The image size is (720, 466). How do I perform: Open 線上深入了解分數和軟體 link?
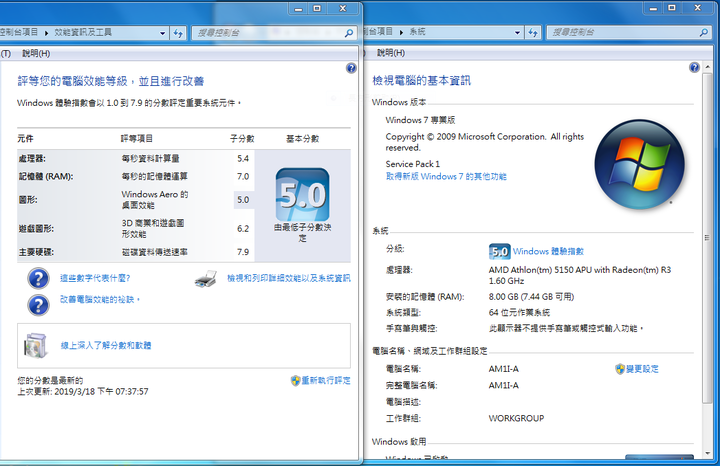pos(106,345)
